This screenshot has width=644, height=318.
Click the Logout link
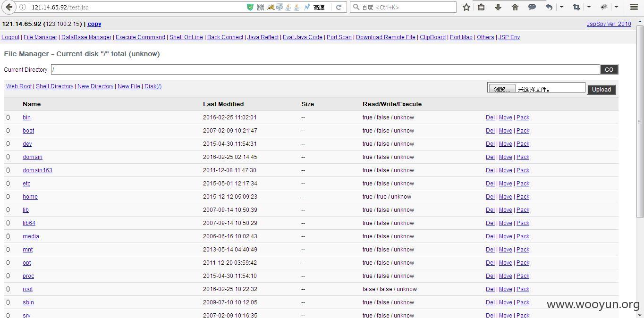click(x=10, y=37)
